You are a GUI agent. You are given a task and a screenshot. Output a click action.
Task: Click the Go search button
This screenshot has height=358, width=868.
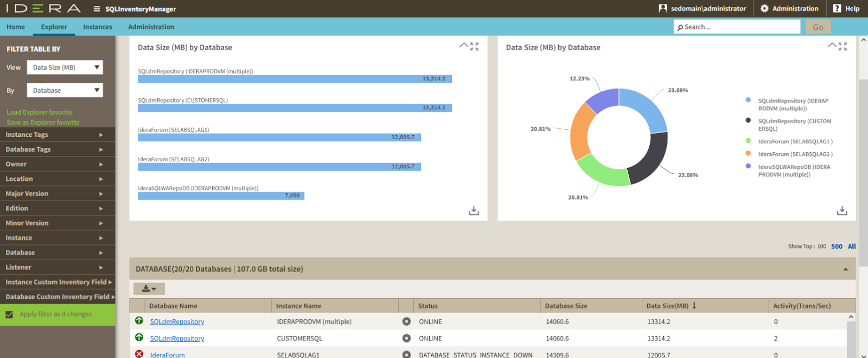(818, 27)
